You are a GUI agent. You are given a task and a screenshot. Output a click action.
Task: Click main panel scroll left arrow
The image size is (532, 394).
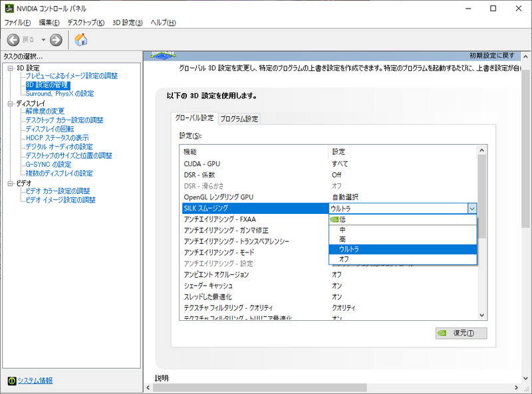tap(148, 387)
